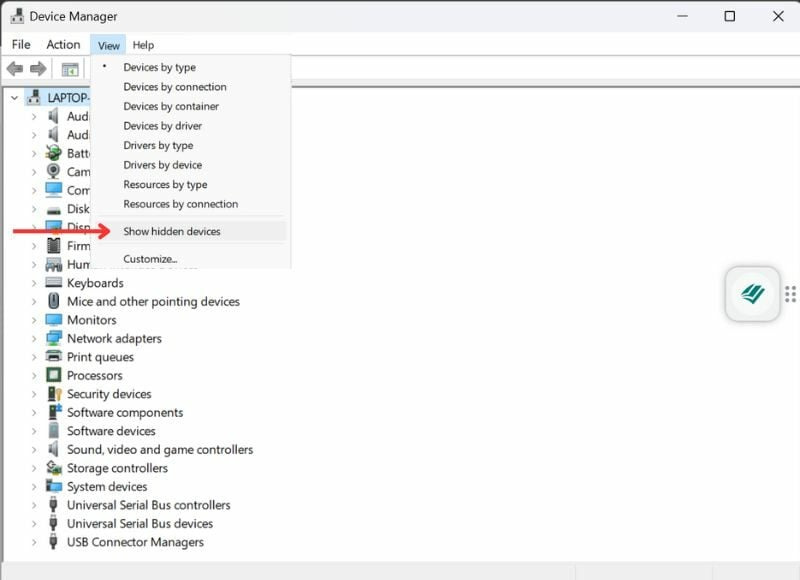Click the Keyboards category icon
This screenshot has height=580, width=800.
[x=53, y=283]
